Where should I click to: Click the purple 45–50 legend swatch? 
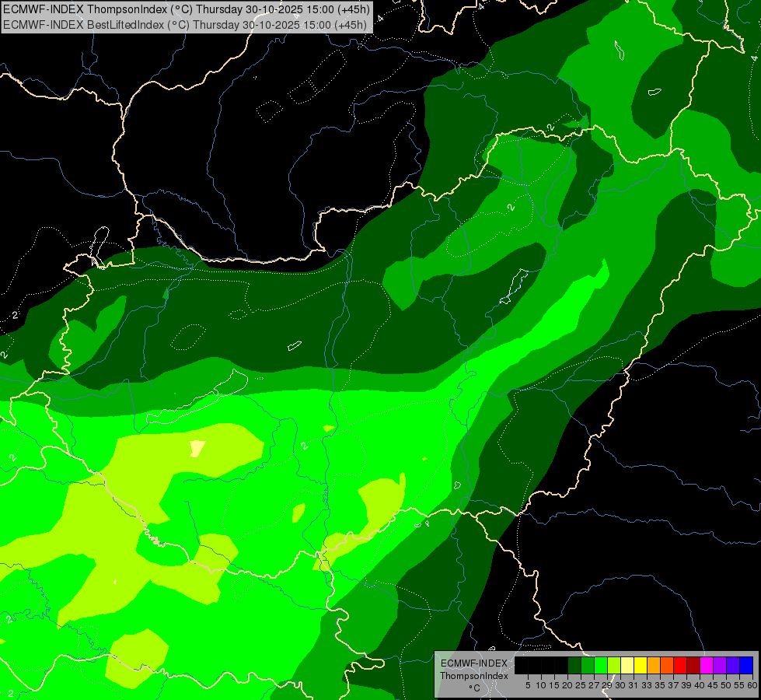[720, 665]
